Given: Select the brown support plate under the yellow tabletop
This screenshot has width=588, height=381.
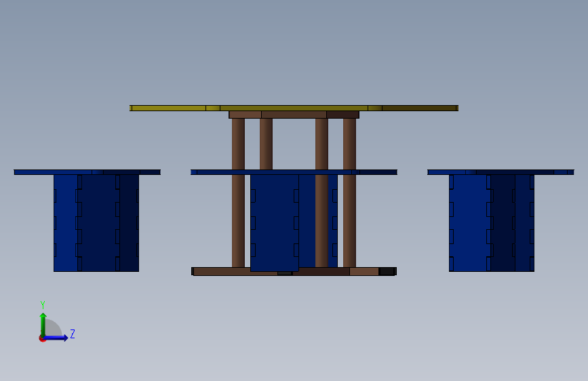Looking at the screenshot, I should pos(294,115).
